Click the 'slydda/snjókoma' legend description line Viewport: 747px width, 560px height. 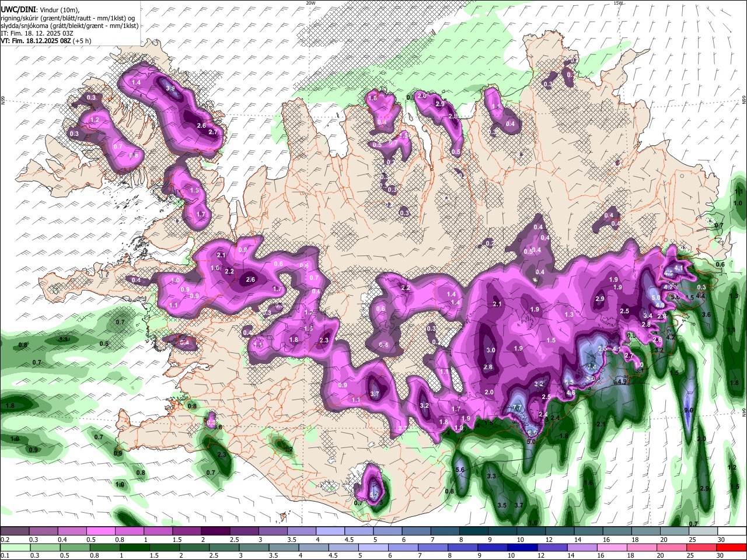pos(69,26)
